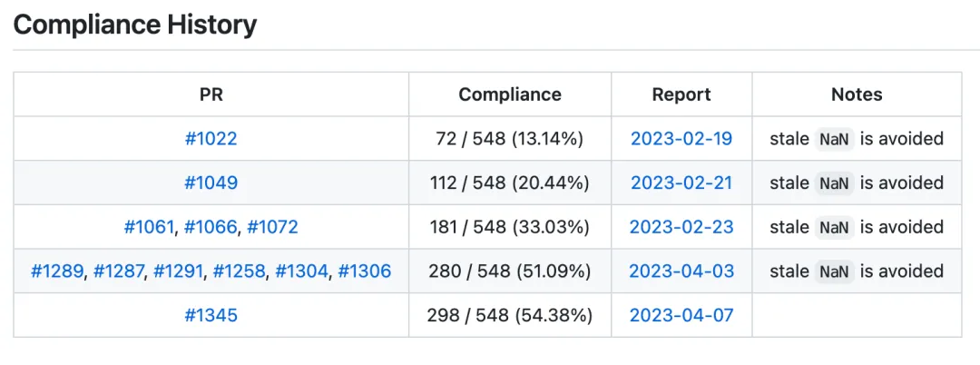Open the #1066 pull request

[x=211, y=227]
